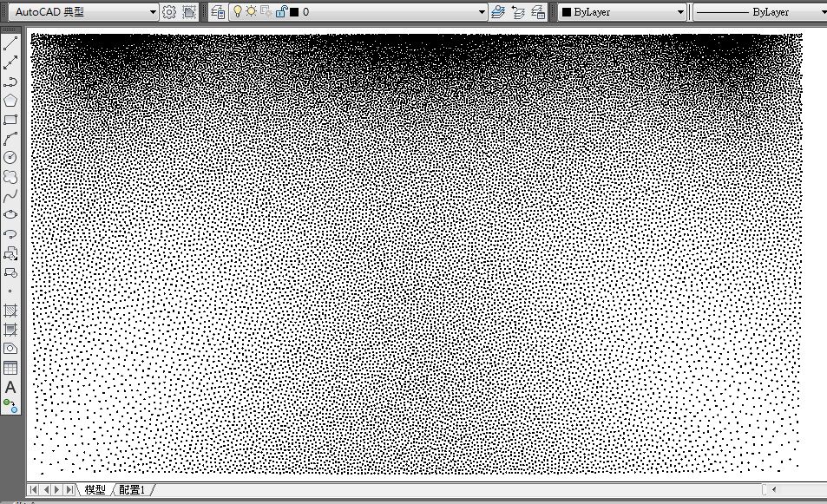The width and height of the screenshot is (827, 504).
Task: Click the Layer Previous icon
Action: pyautogui.click(x=518, y=11)
